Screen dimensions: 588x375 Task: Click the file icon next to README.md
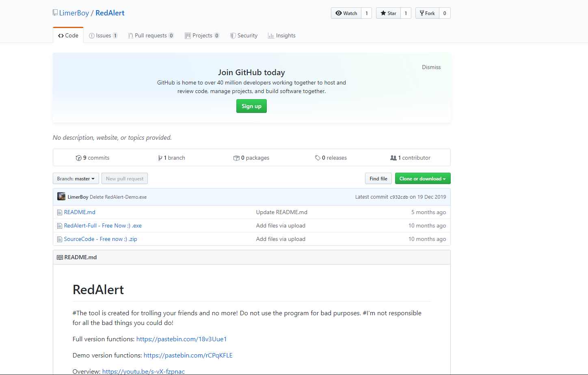coord(60,212)
